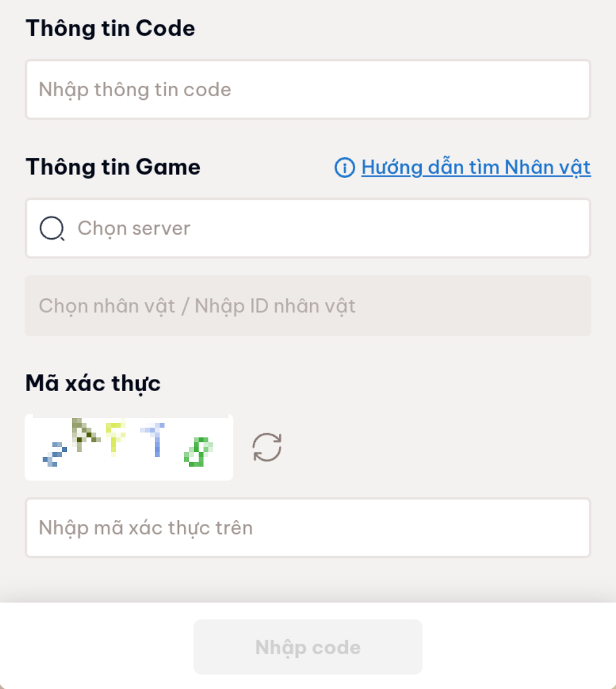The width and height of the screenshot is (616, 689).
Task: Focus the Nhập thông tin code field
Action: click(x=308, y=90)
